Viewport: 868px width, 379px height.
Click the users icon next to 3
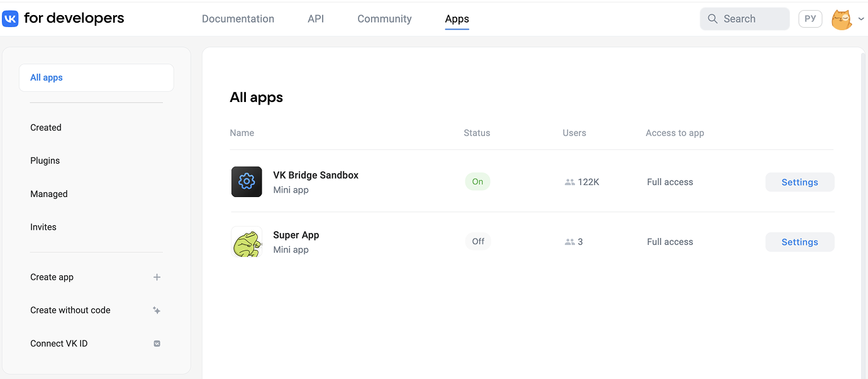(570, 242)
